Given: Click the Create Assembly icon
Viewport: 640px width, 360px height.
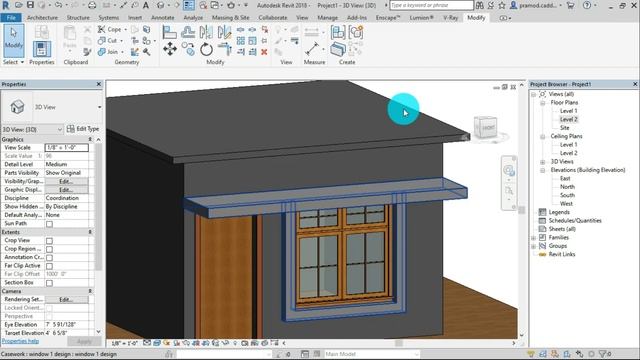Looking at the screenshot, I should tap(338, 32).
